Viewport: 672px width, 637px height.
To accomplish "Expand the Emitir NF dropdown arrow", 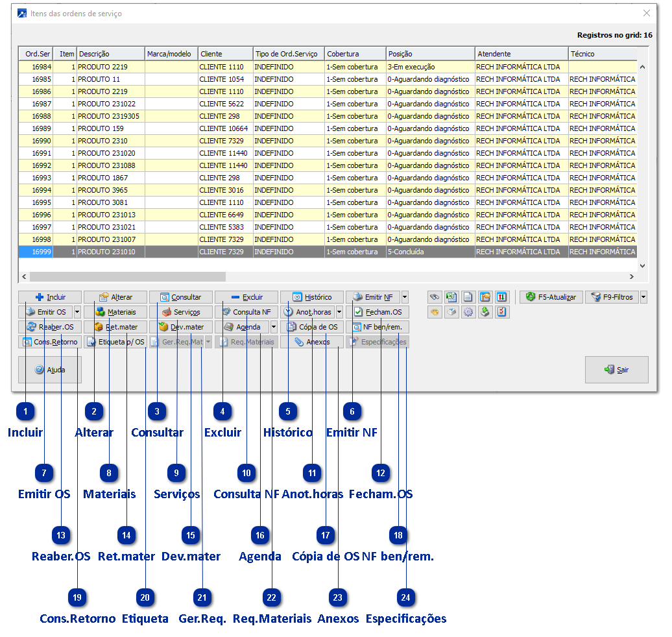I will click(x=405, y=297).
